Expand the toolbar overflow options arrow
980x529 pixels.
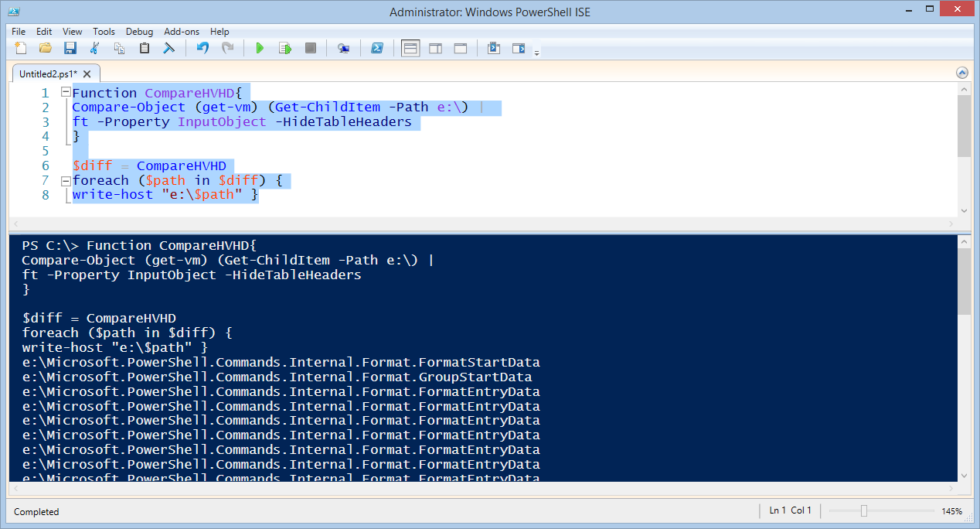(x=536, y=52)
